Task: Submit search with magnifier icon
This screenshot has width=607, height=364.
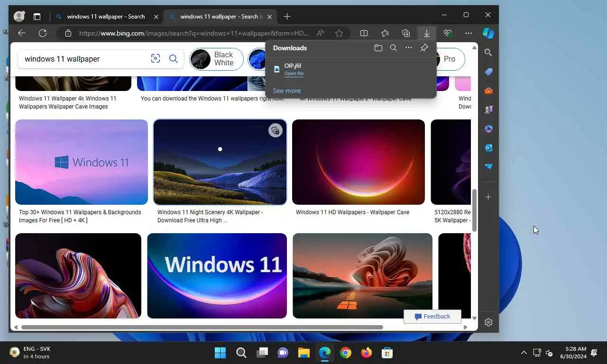Action: click(174, 59)
